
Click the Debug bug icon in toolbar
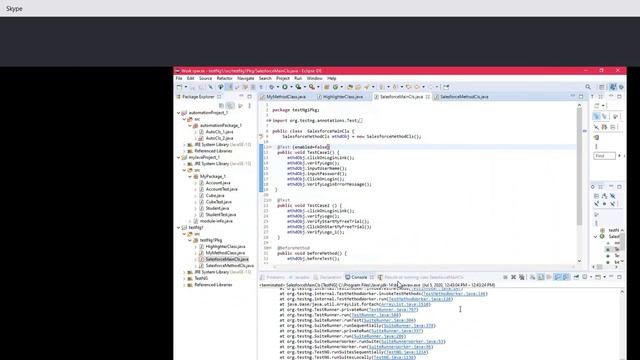271,87
